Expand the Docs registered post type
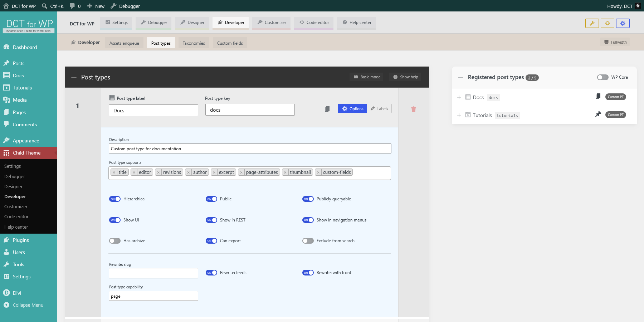The height and width of the screenshot is (322, 644). [x=459, y=97]
